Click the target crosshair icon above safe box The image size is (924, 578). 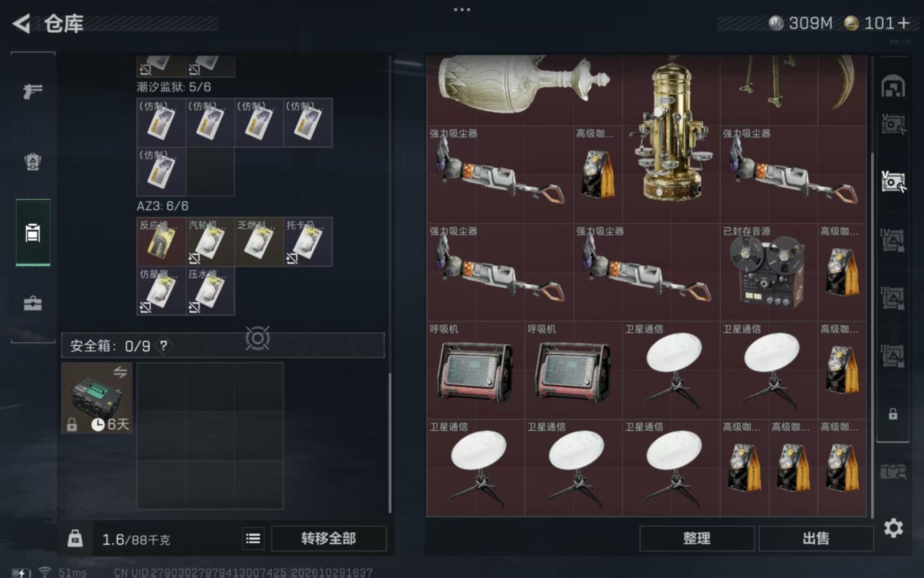pos(258,338)
